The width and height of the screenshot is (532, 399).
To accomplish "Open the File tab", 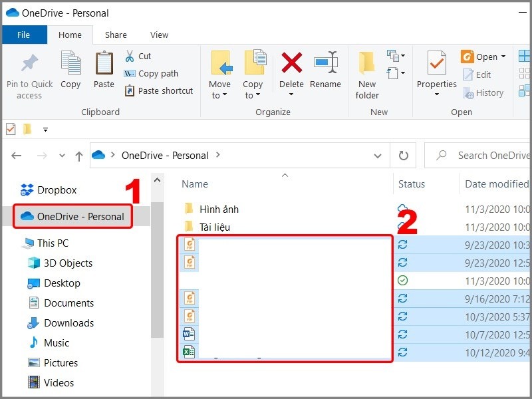I will 24,35.
